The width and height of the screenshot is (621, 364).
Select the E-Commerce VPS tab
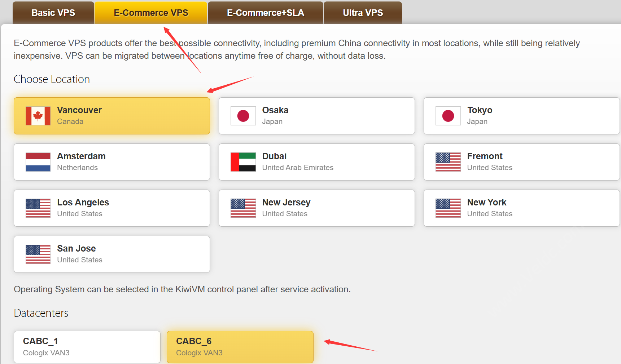151,13
